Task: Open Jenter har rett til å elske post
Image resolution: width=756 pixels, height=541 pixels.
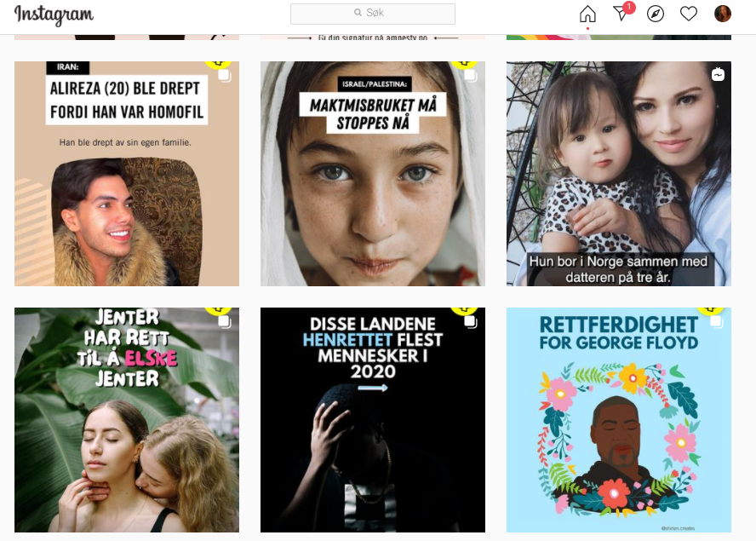Action: (x=127, y=420)
